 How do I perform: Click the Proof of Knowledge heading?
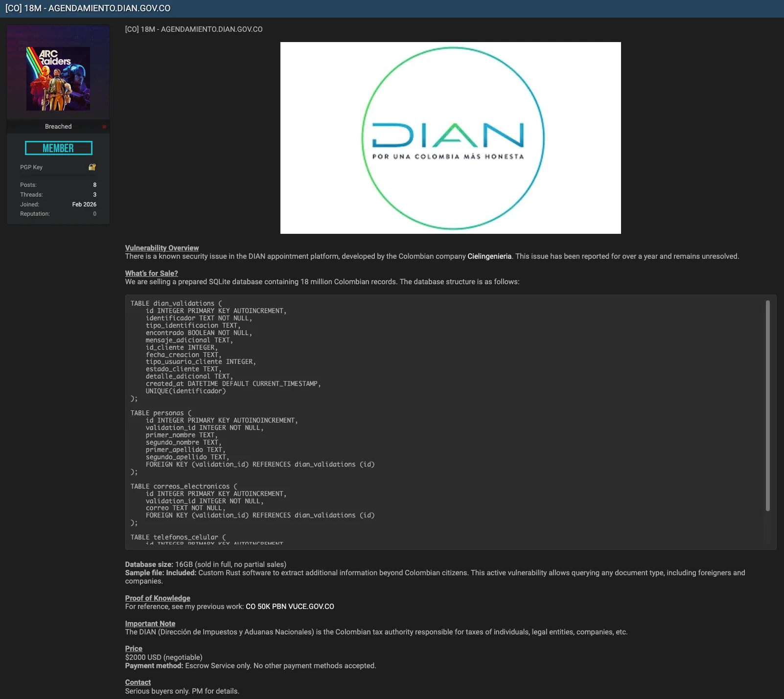tap(158, 598)
